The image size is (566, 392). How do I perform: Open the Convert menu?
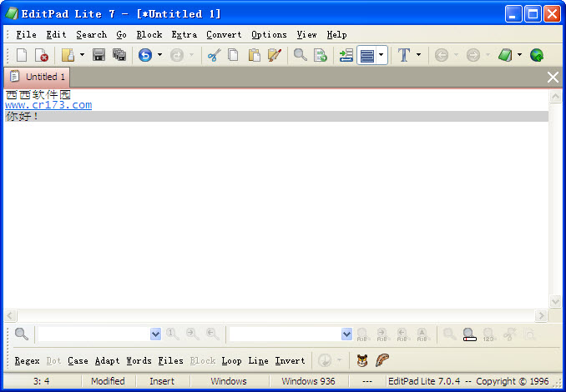click(224, 35)
